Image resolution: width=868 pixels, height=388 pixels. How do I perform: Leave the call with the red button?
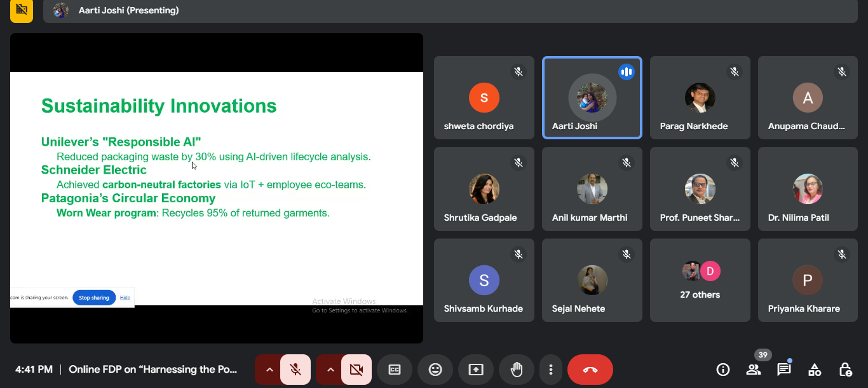tap(590, 370)
